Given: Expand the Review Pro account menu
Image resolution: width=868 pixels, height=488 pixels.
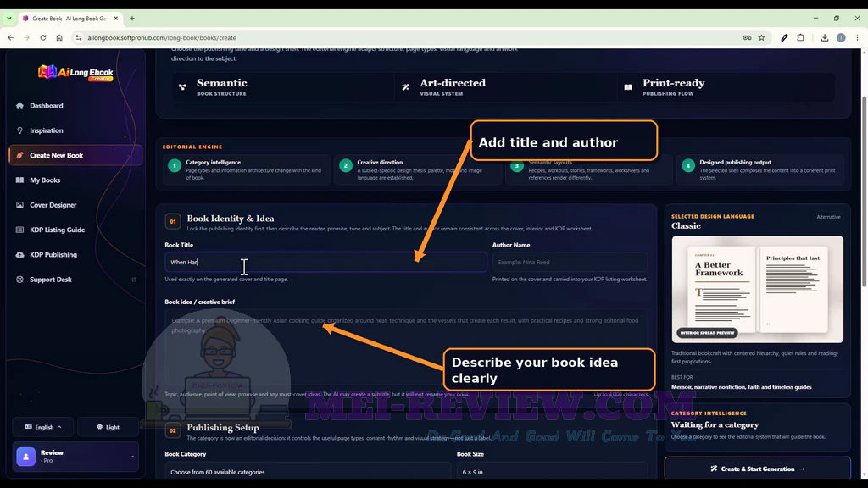Looking at the screenshot, I should pyautogui.click(x=75, y=457).
